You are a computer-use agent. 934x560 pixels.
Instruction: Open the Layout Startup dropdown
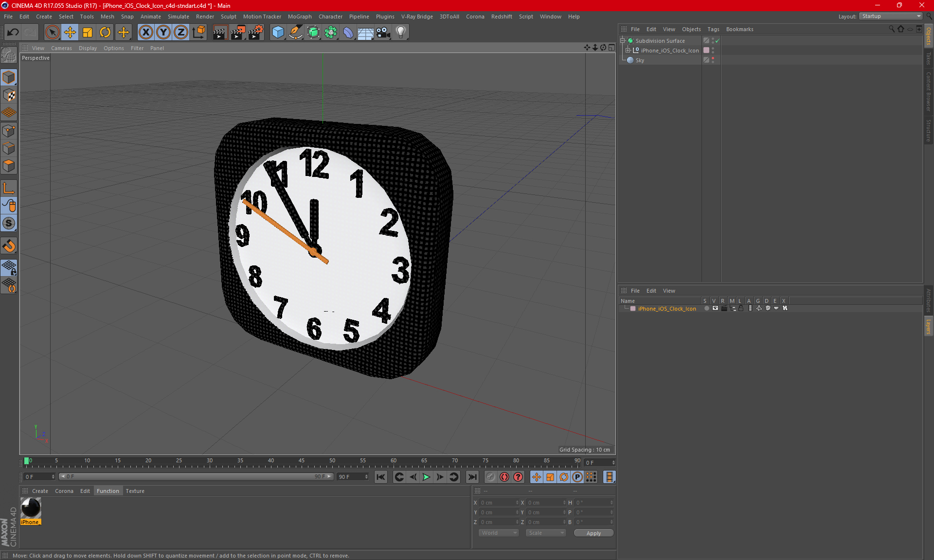(891, 16)
